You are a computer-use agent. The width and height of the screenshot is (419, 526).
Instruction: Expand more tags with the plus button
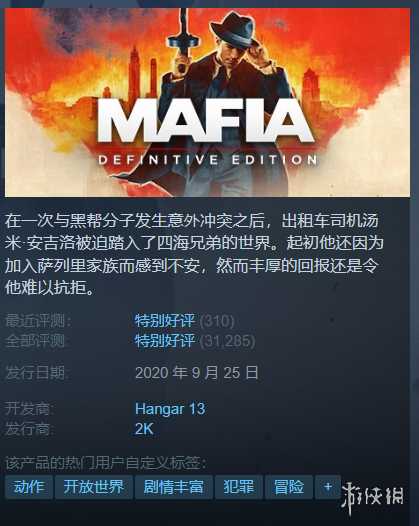point(328,487)
